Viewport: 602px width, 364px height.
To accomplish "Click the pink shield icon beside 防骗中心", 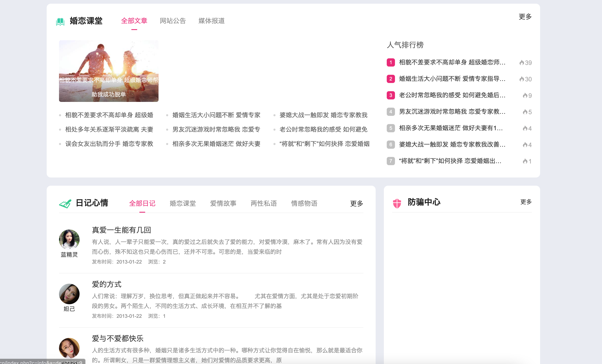I will pyautogui.click(x=397, y=203).
